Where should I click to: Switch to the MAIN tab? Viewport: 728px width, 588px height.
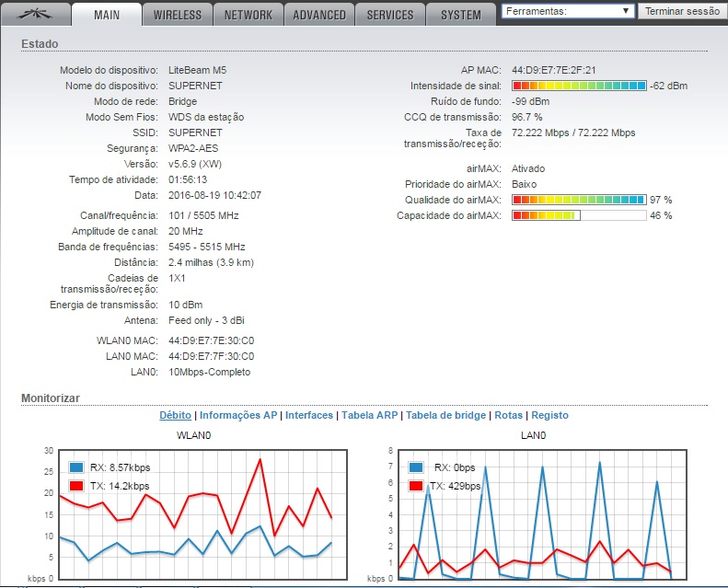107,15
